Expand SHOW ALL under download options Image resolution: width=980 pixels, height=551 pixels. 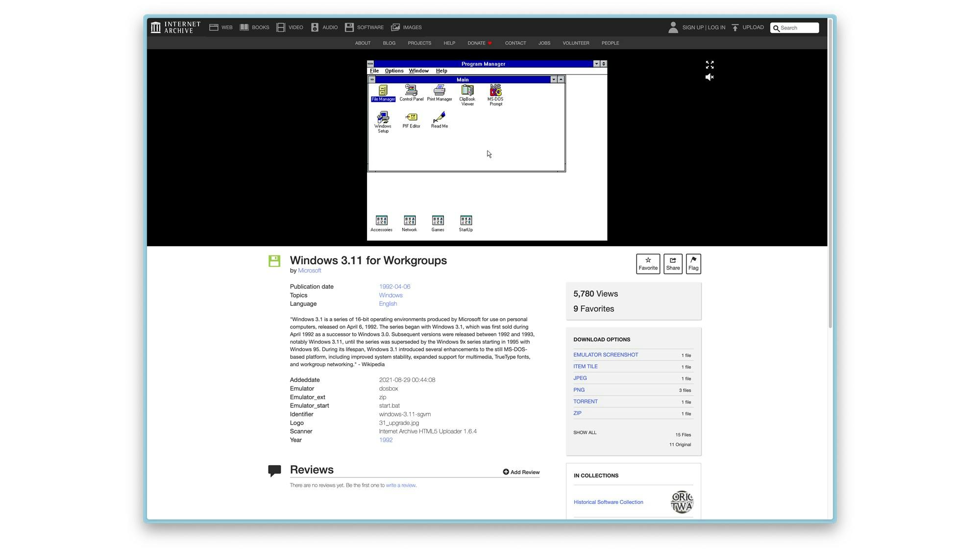585,432
